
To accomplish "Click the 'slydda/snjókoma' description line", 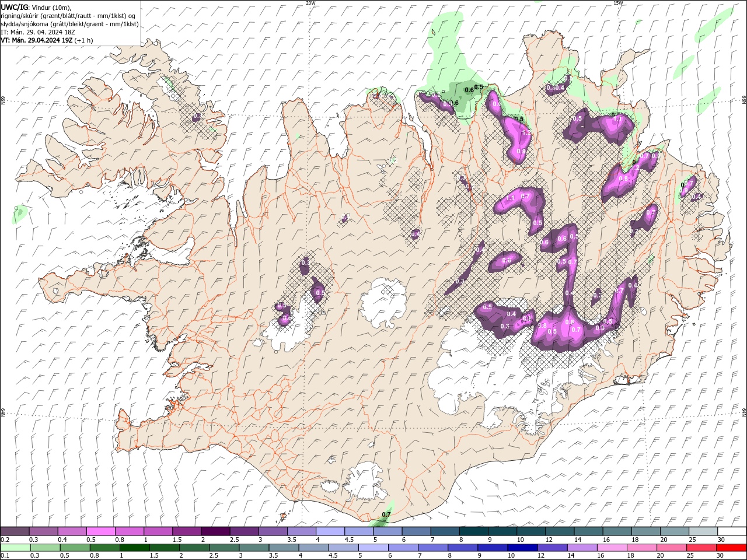I will 69,24.
